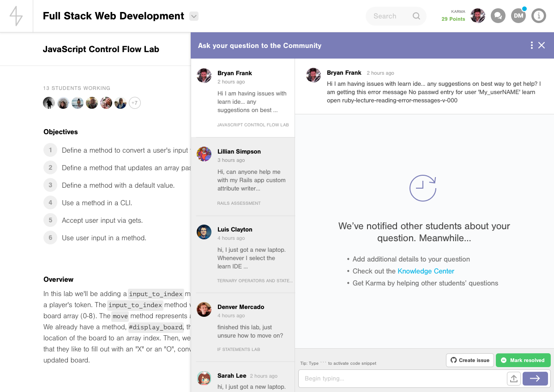
Task: Expand the +7 more students badge
Action: (134, 103)
